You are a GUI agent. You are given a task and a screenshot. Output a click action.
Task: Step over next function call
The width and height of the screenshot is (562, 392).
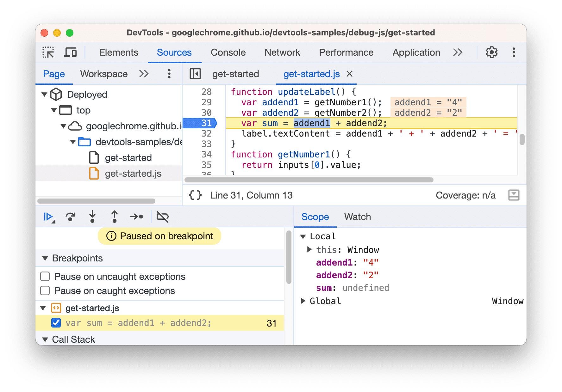coord(70,217)
